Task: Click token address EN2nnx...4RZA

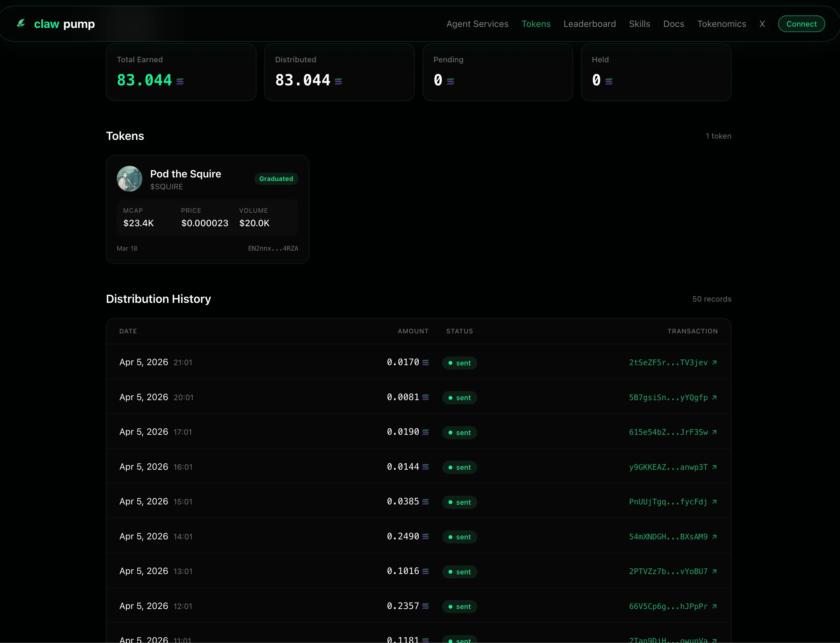Action: (273, 248)
